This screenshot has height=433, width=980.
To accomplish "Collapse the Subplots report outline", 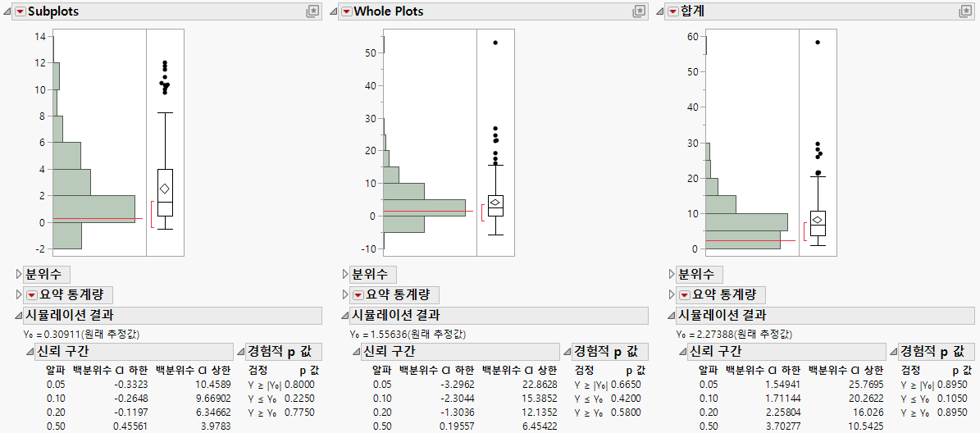I will [8, 11].
